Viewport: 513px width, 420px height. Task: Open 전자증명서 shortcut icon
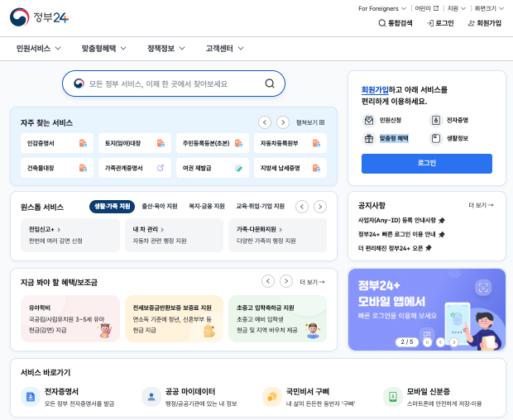click(x=31, y=397)
